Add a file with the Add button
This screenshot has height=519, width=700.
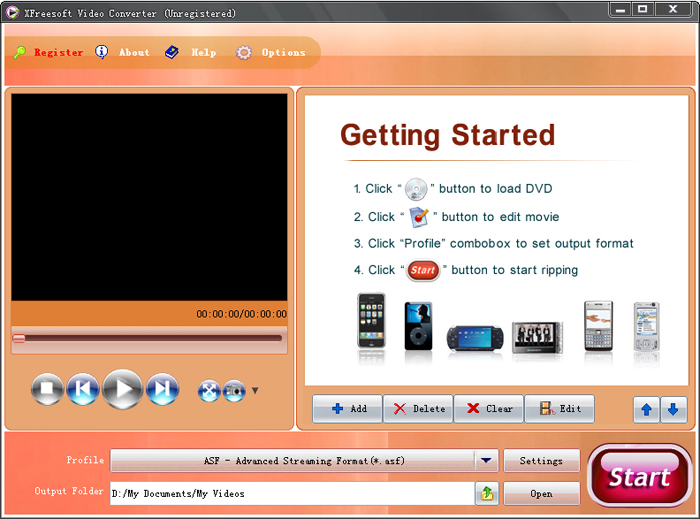pyautogui.click(x=347, y=408)
